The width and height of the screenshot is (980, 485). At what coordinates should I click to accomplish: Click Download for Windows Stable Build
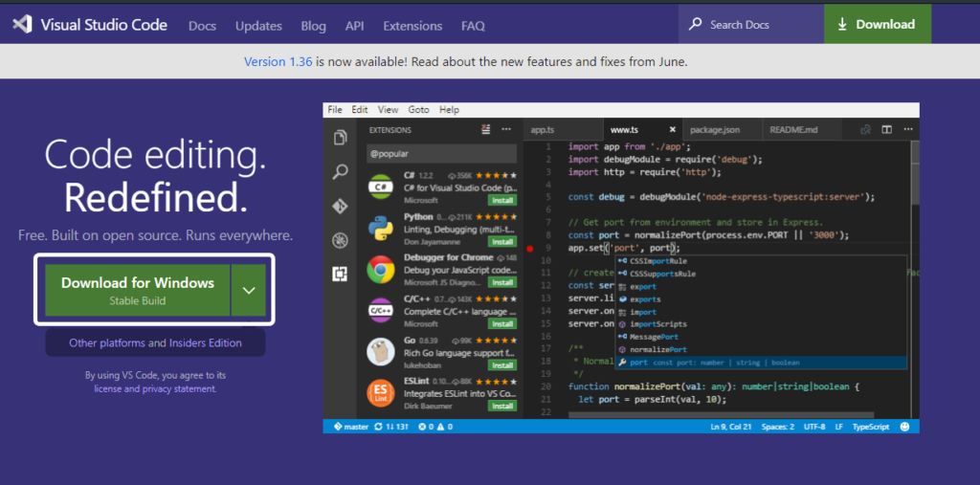138,291
